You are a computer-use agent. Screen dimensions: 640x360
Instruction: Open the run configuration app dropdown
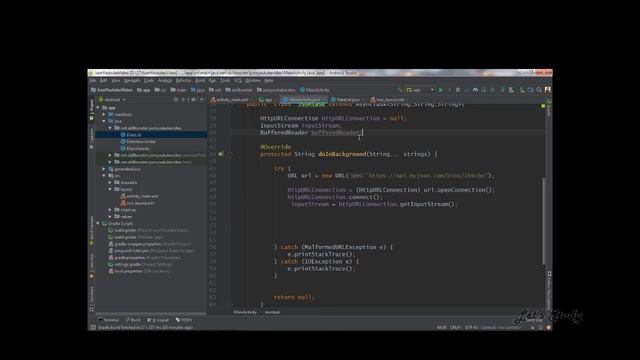(420, 90)
